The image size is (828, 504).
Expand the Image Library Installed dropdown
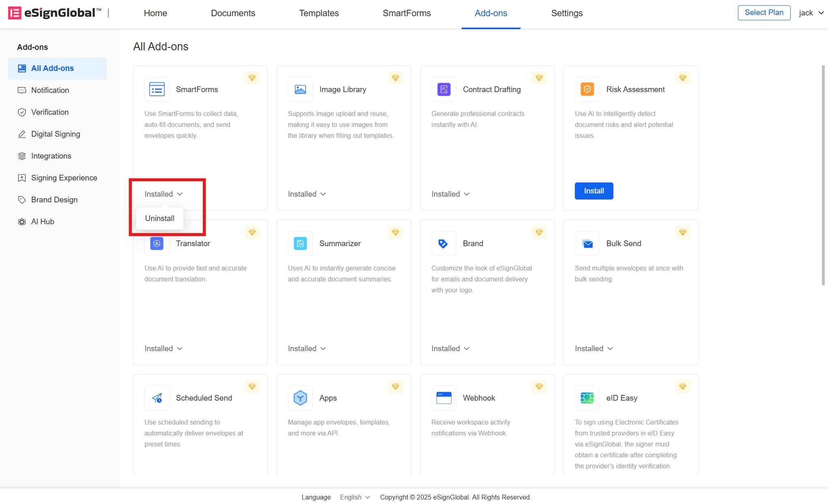click(307, 194)
